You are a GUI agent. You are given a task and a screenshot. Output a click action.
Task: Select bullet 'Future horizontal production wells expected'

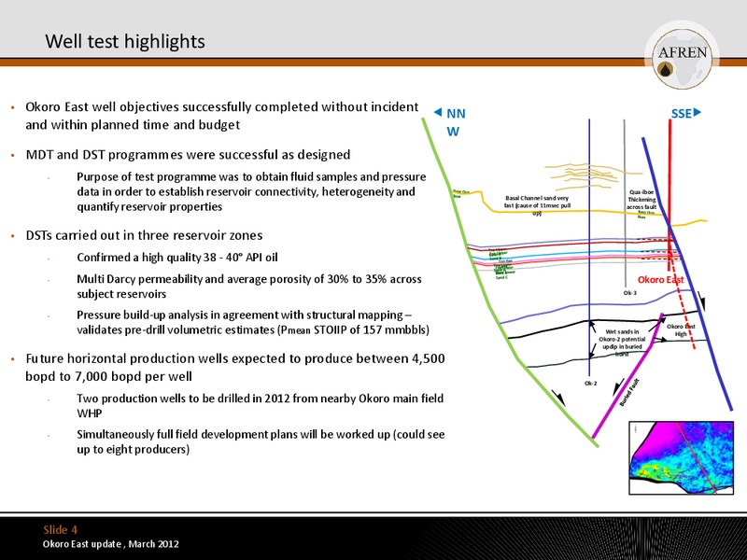pos(235,367)
